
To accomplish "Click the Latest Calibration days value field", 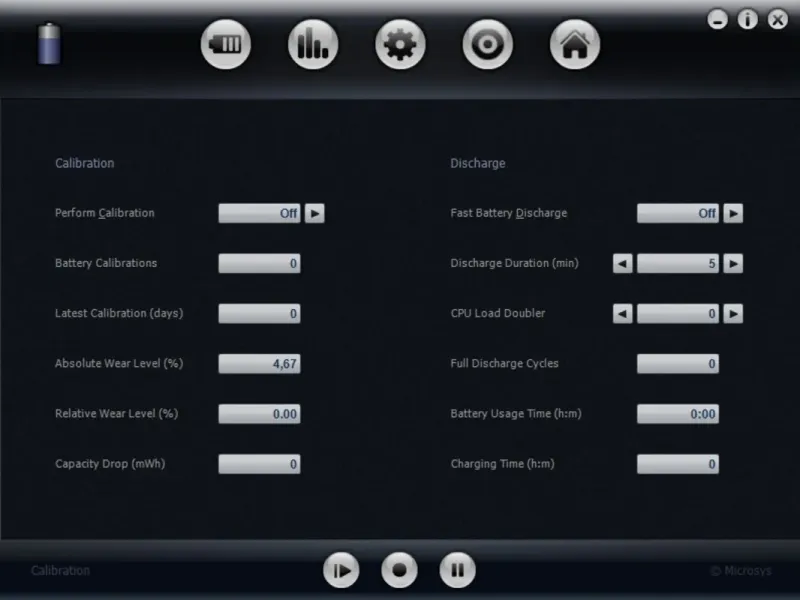I will (x=259, y=313).
